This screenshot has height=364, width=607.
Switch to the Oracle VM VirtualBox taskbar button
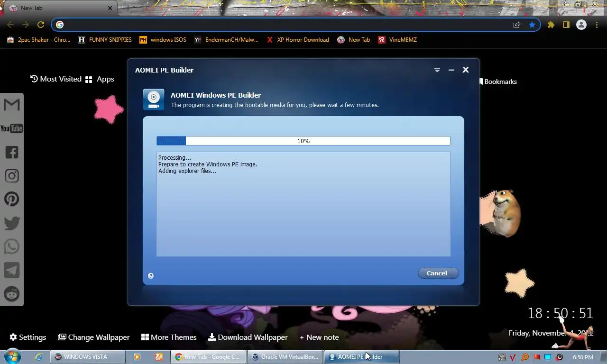pyautogui.click(x=285, y=357)
